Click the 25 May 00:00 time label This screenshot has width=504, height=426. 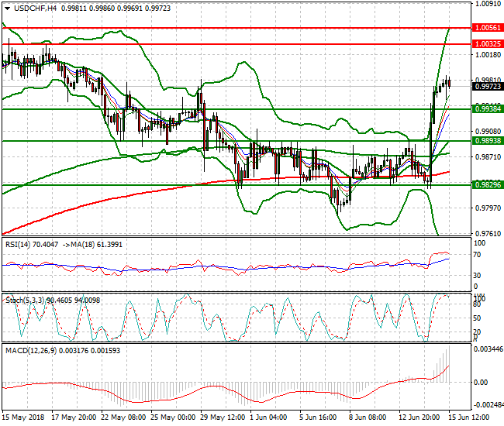tap(173, 417)
